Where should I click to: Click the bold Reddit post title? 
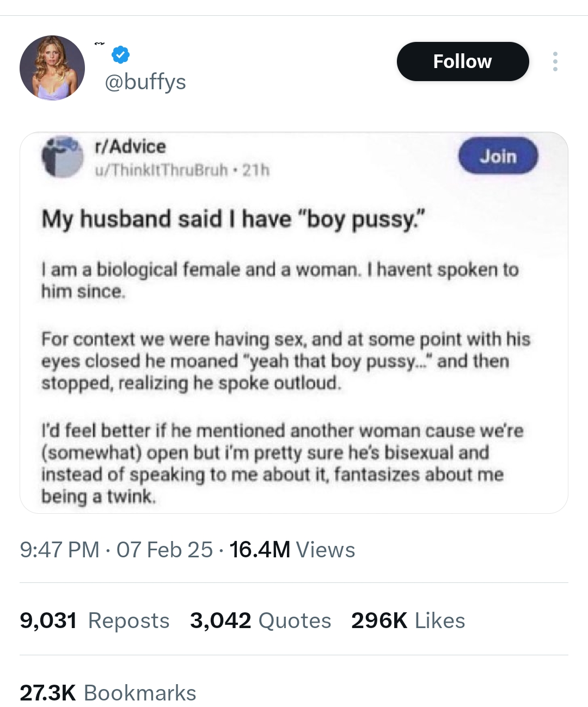(x=233, y=219)
